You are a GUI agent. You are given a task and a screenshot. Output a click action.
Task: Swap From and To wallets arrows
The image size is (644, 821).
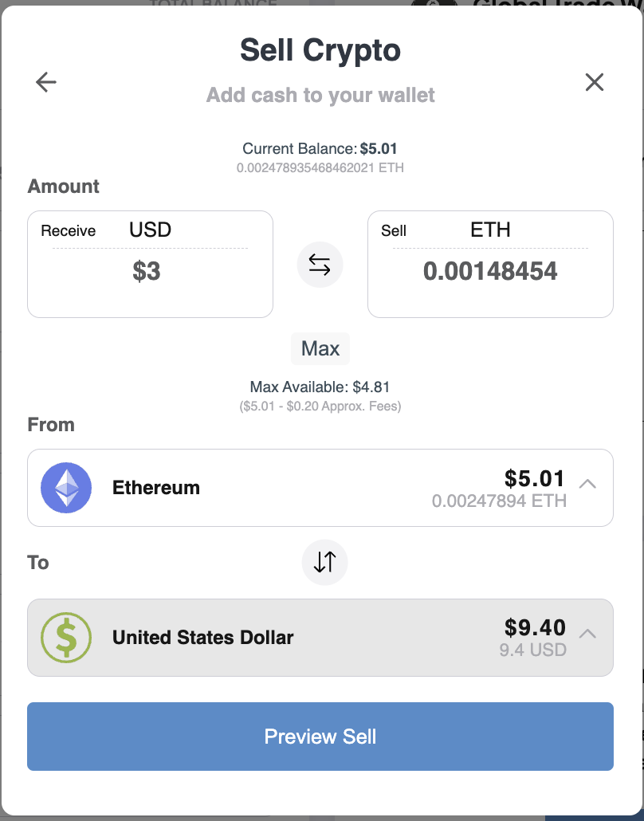(x=324, y=562)
